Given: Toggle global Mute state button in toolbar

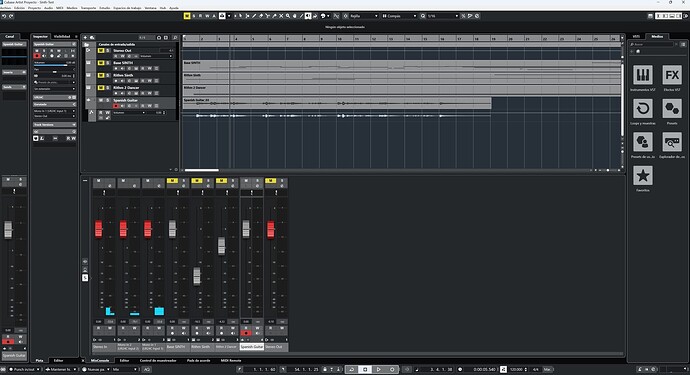Looking at the screenshot, I should pos(187,16).
